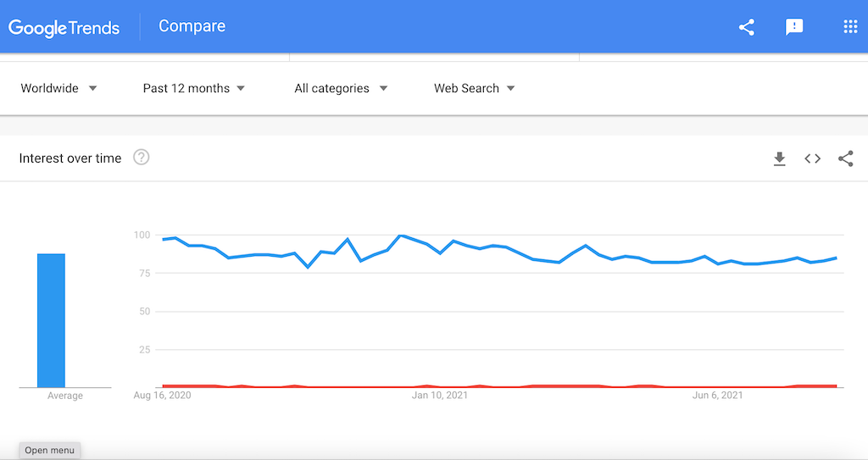Image resolution: width=868 pixels, height=460 pixels.
Task: Open the All categories dropdown
Action: (x=341, y=88)
